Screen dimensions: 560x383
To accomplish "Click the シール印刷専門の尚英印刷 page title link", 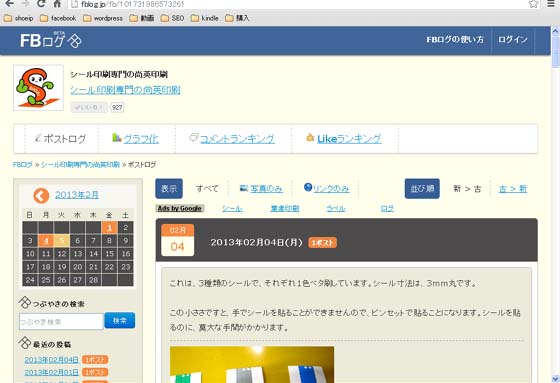I will pos(125,90).
